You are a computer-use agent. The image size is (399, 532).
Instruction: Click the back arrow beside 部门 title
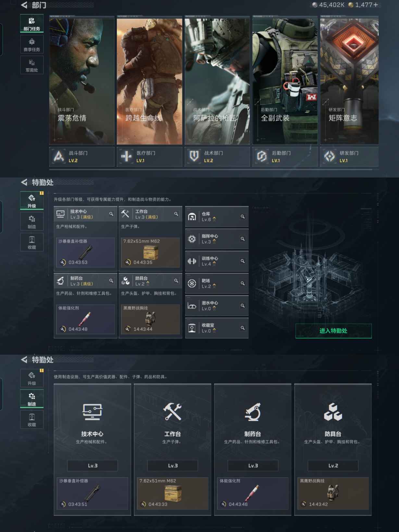point(24,5)
